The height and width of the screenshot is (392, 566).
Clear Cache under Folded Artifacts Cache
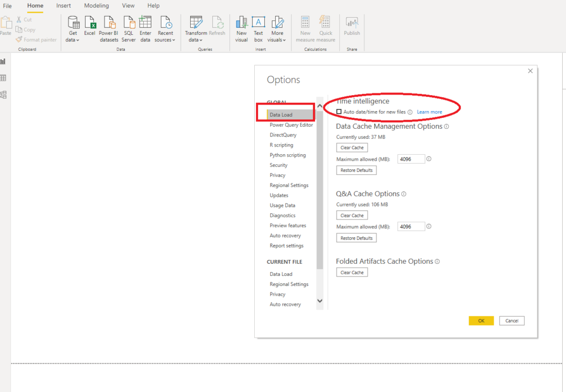(352, 273)
